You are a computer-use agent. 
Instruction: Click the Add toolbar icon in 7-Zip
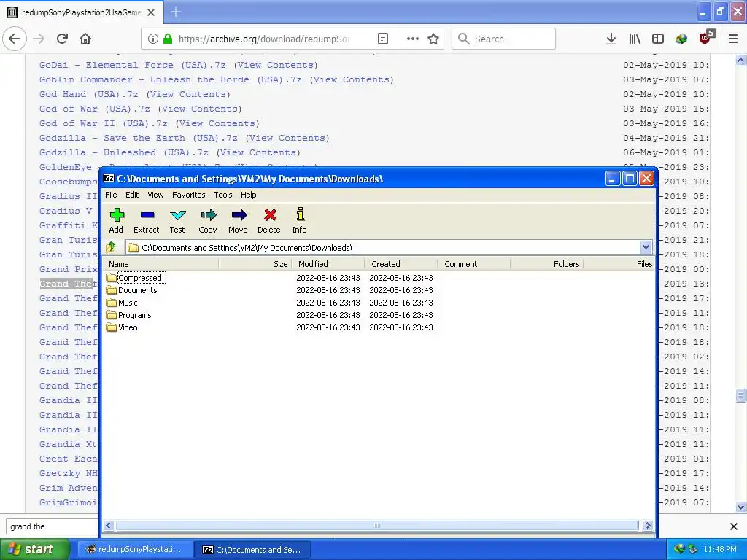tap(117, 215)
